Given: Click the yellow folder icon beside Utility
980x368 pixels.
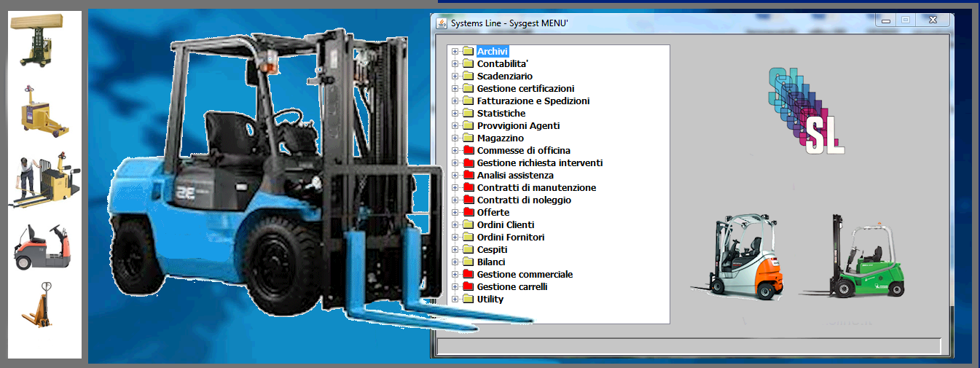Looking at the screenshot, I should pos(468,300).
